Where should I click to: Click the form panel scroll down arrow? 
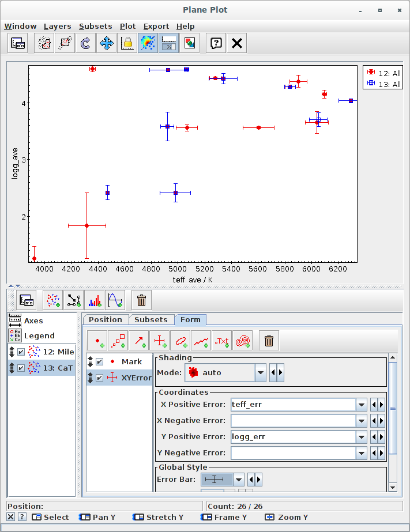[393, 488]
